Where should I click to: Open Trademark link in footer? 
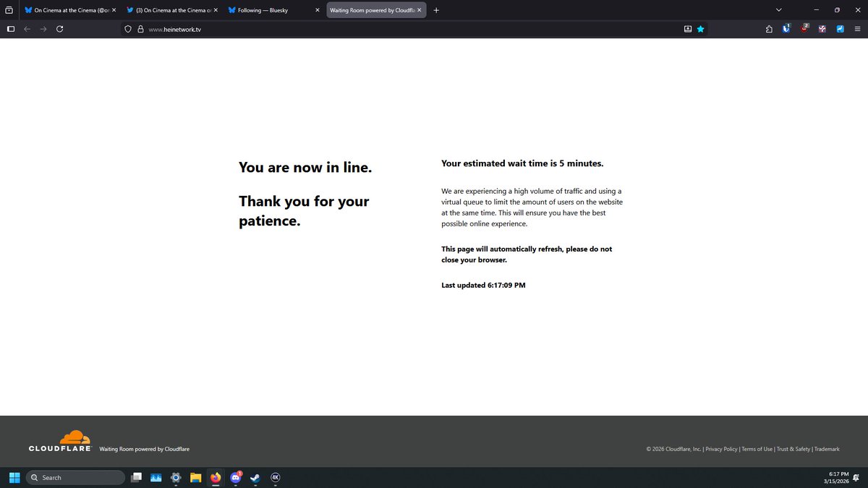pos(826,449)
